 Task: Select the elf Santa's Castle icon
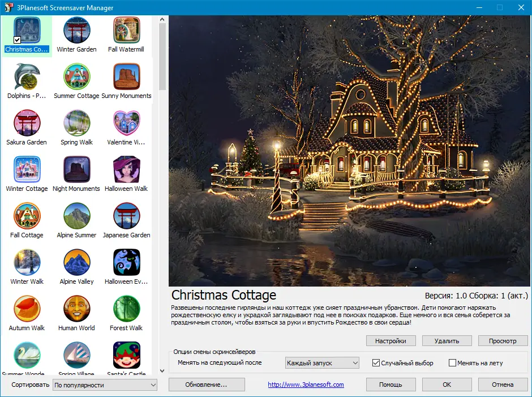click(127, 355)
